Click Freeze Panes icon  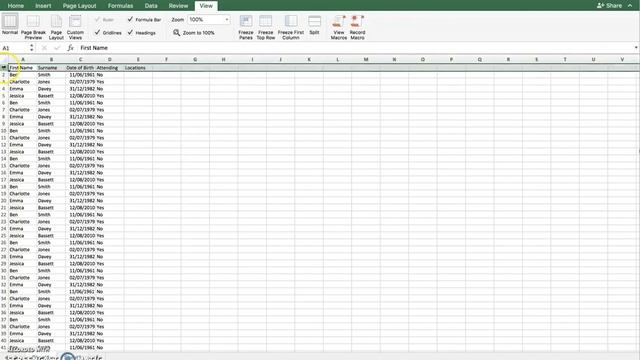click(x=246, y=21)
